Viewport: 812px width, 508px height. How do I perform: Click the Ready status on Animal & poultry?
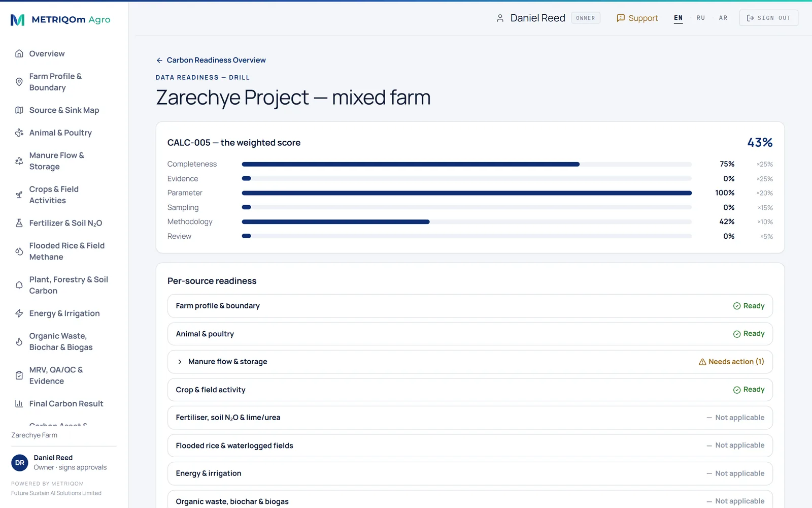(749, 334)
